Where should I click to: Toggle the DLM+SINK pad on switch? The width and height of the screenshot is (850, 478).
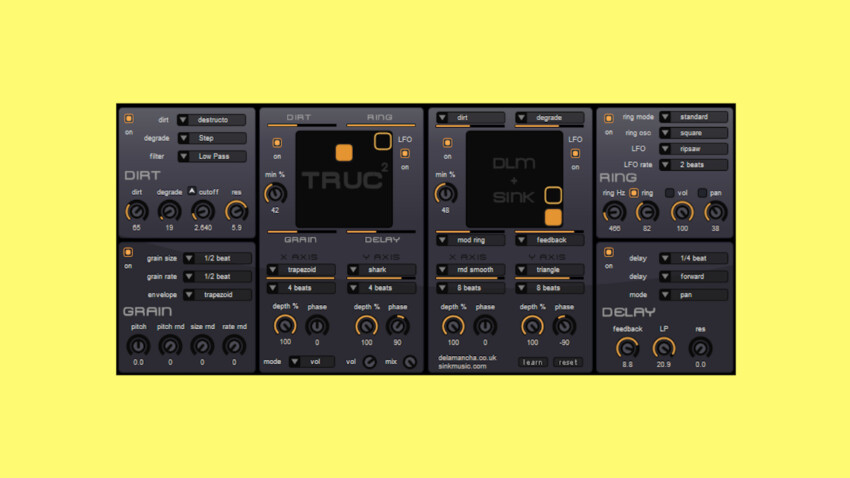pos(447,143)
